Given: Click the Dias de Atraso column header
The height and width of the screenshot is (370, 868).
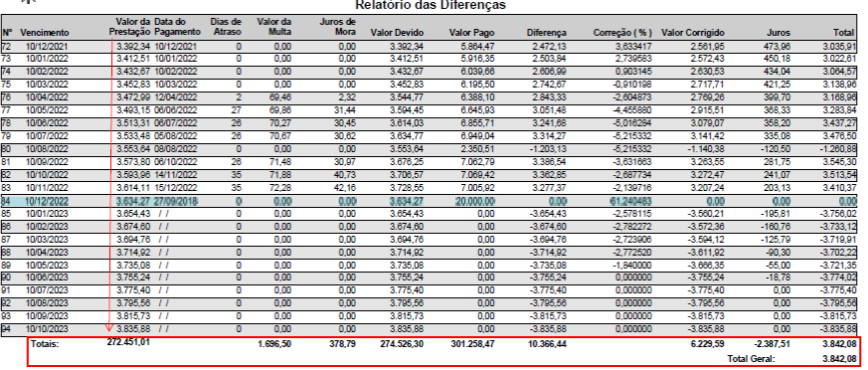Looking at the screenshot, I should (226, 27).
